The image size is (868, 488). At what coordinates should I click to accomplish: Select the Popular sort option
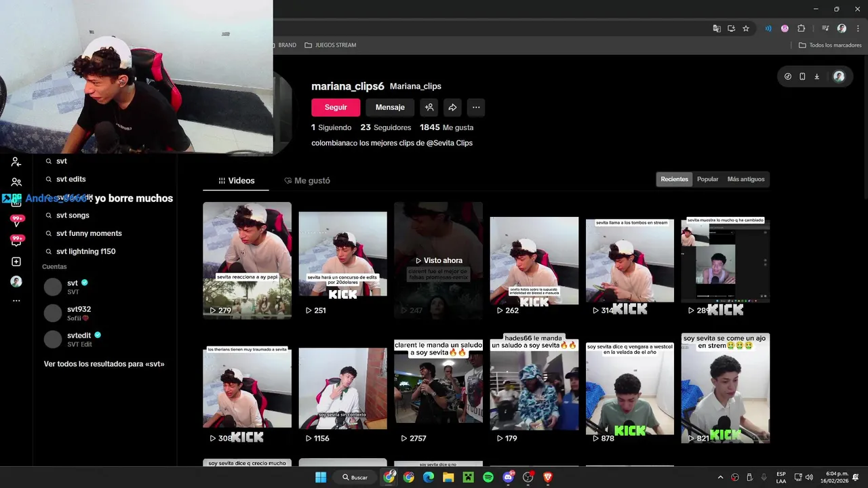point(707,179)
